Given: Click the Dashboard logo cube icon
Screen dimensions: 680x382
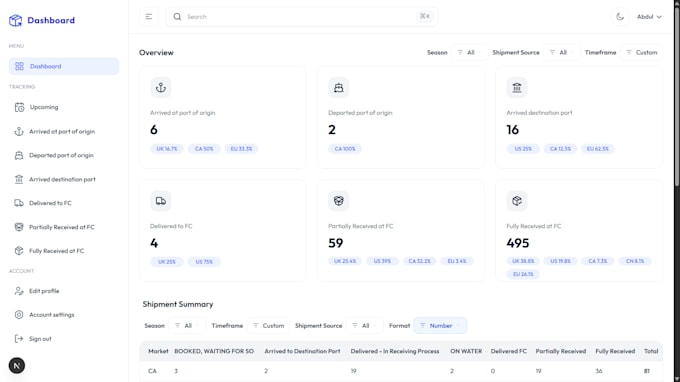Looking at the screenshot, I should (16, 20).
